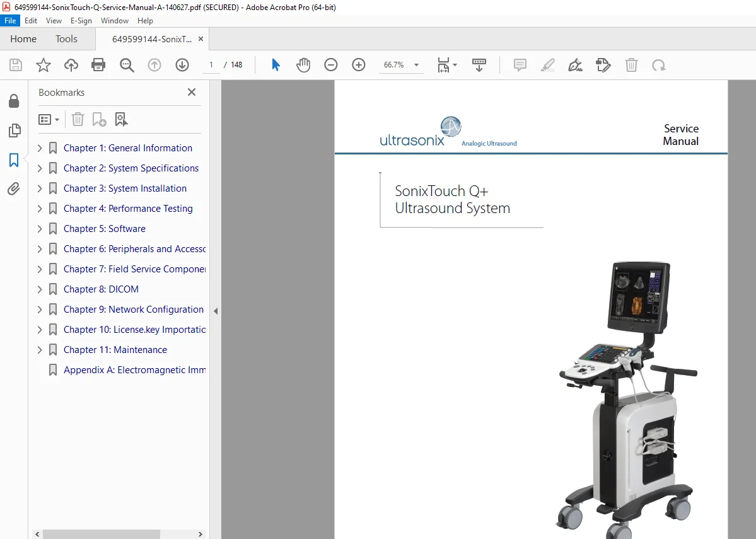Click bookmarks scrollbar right arrow
Viewport: 756px width, 539px height.
(x=201, y=534)
